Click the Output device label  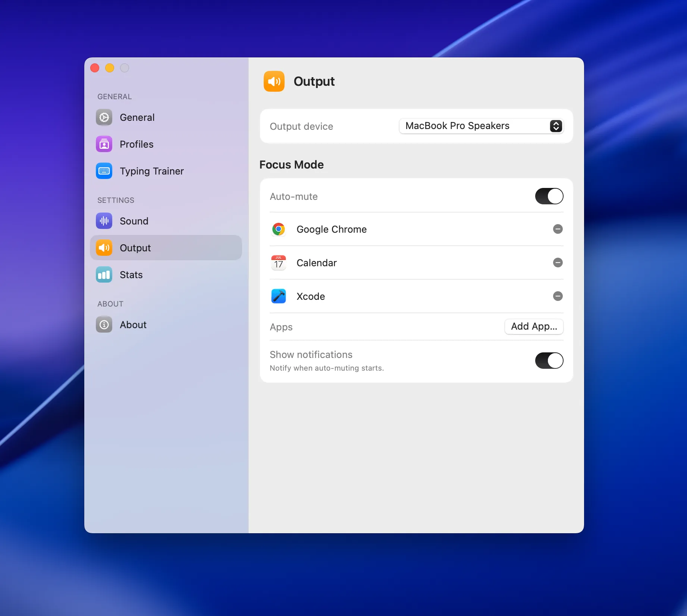pyautogui.click(x=301, y=126)
